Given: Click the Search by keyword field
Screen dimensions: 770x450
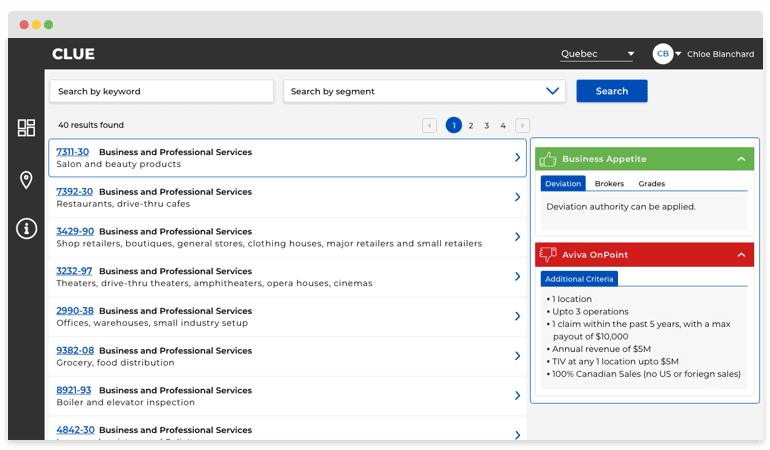Looking at the screenshot, I should click(161, 91).
